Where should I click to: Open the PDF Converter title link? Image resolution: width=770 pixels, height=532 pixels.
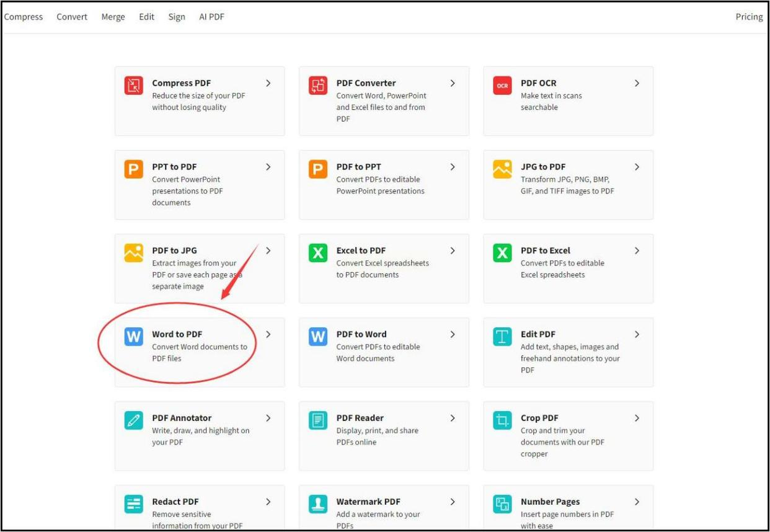pos(366,83)
